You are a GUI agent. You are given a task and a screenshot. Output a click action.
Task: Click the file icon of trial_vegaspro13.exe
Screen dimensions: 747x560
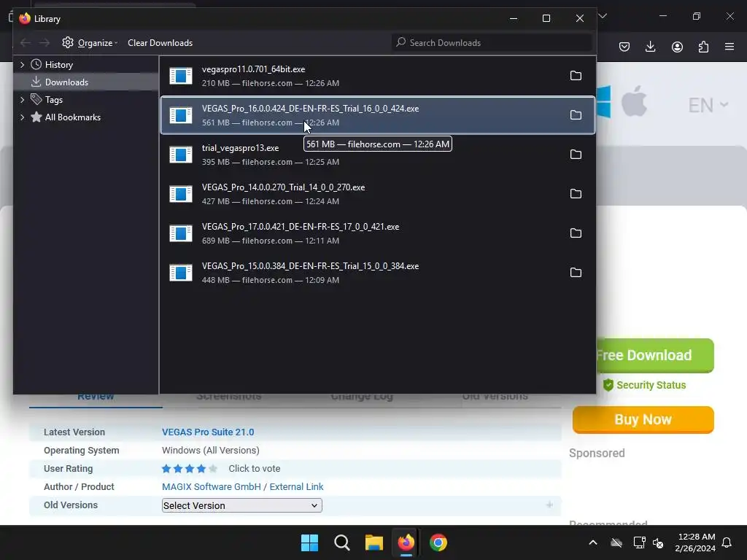(181, 155)
